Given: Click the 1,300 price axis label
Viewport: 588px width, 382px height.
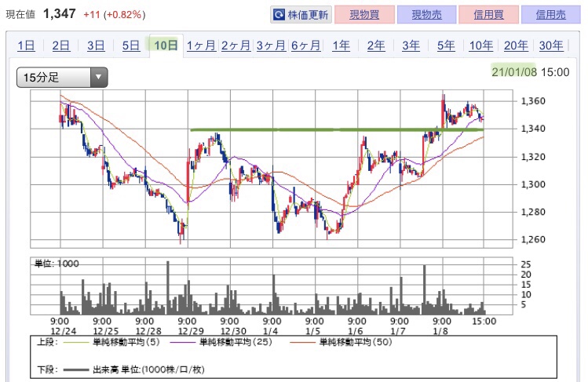Looking at the screenshot, I should 533,184.
